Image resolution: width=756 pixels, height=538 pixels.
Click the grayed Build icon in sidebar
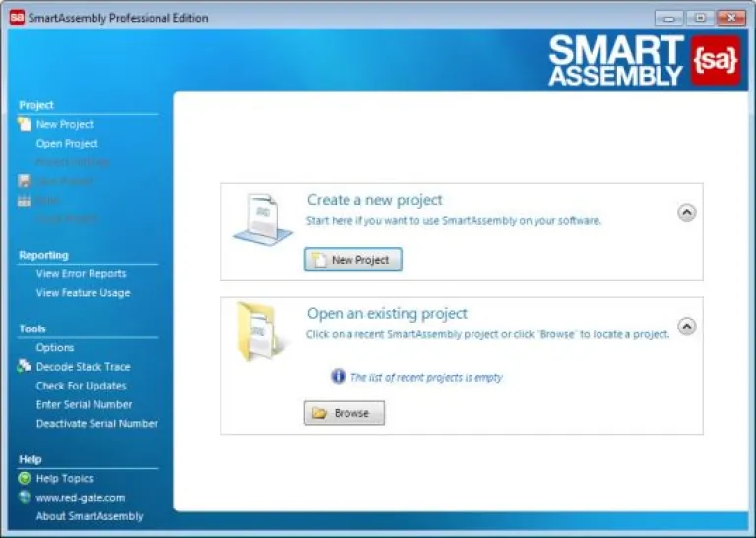tap(24, 200)
